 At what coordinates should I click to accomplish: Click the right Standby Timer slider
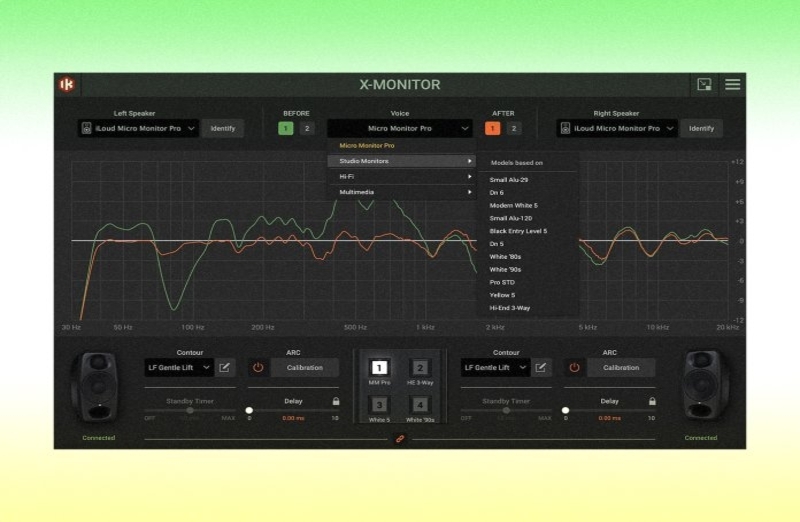tap(506, 410)
